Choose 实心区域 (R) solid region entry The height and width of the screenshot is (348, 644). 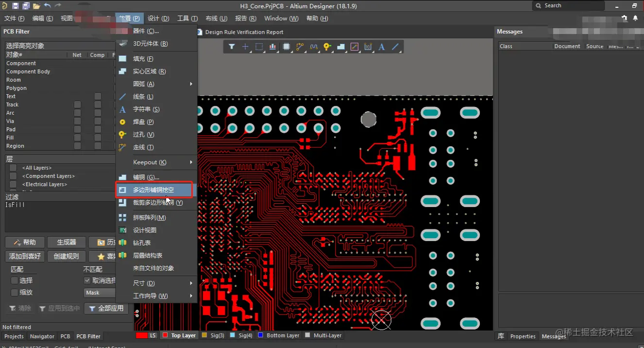[156, 71]
